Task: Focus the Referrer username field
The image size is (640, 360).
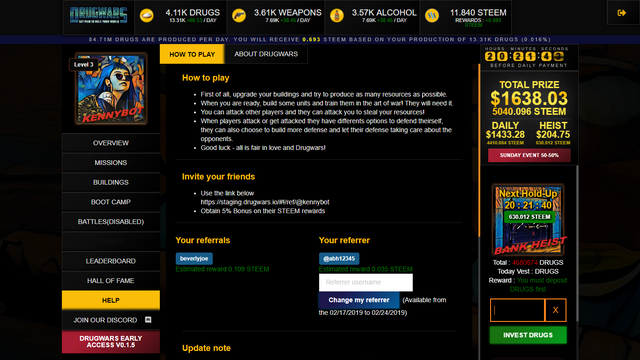Action: click(x=366, y=282)
